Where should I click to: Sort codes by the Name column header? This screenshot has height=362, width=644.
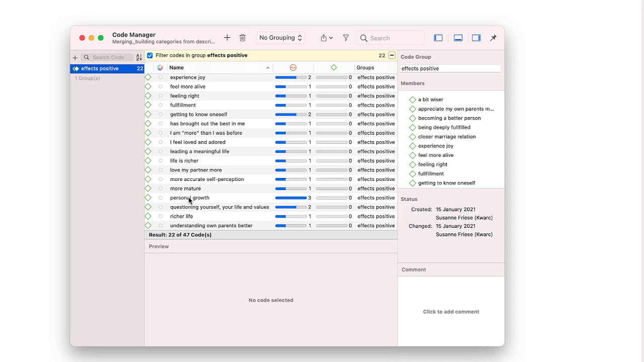coord(216,67)
